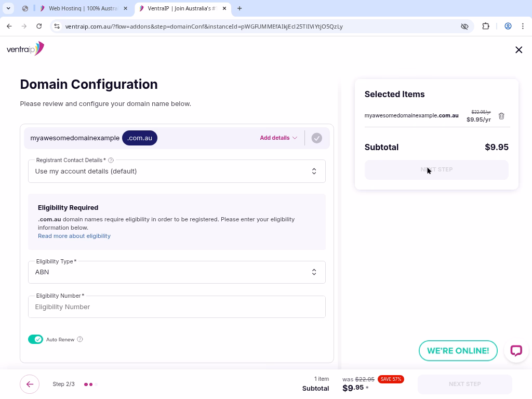Screen dimensions: 532x399
Task: Delete domain using trash icon
Action: click(501, 116)
